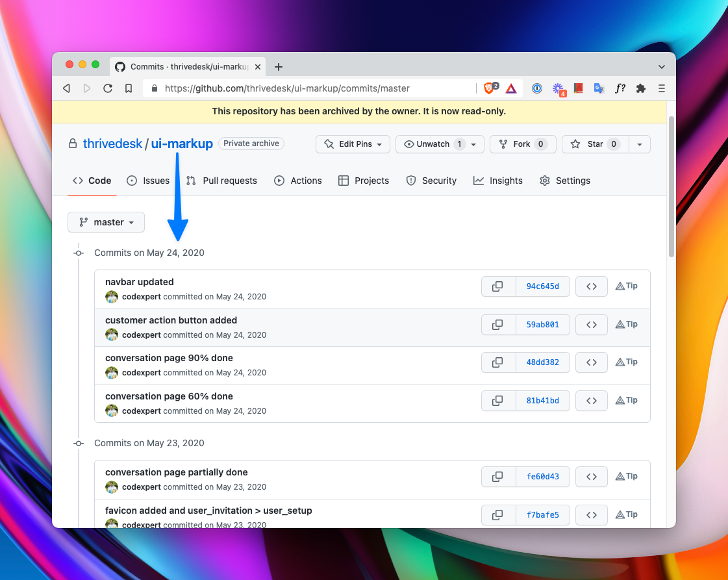The image size is (728, 580).
Task: Click Tip button on 59ab801 row
Action: point(626,324)
